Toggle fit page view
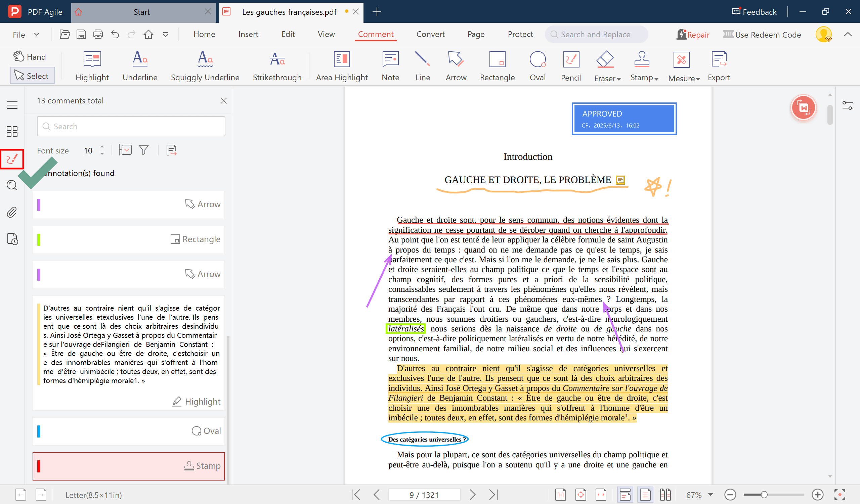 [581, 495]
